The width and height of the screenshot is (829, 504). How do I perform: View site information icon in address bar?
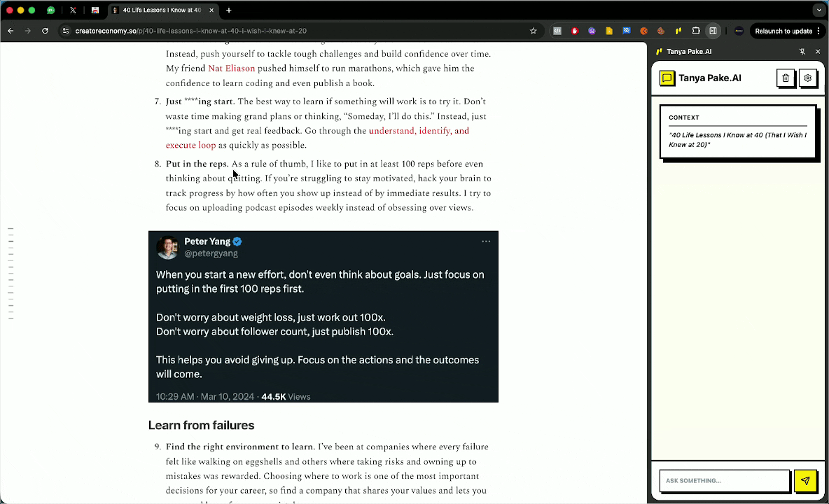[66, 31]
